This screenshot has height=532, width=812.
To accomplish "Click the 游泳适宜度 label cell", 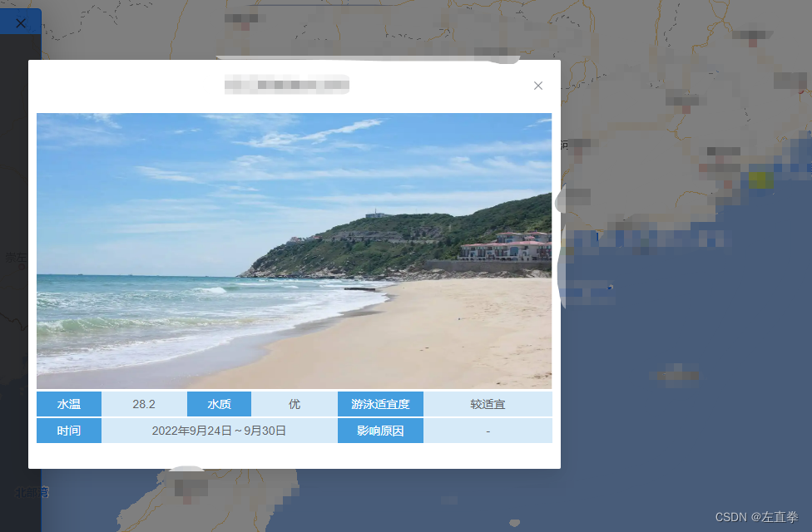I will (x=381, y=404).
